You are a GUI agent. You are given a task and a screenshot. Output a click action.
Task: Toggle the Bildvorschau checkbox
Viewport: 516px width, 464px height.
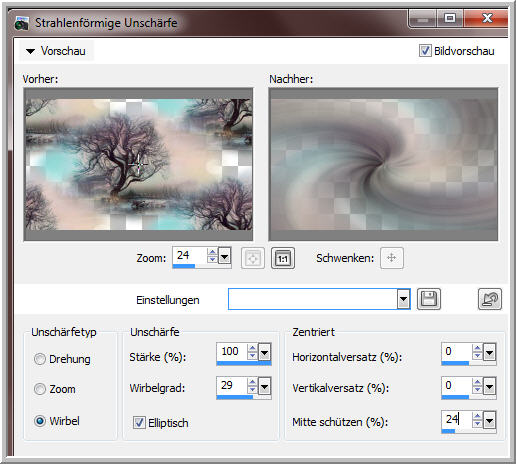[x=425, y=51]
